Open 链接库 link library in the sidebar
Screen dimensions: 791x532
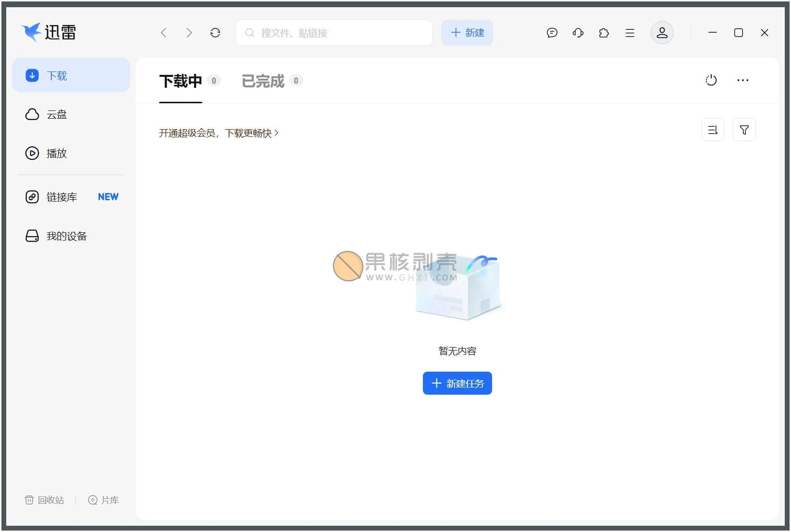(71, 197)
